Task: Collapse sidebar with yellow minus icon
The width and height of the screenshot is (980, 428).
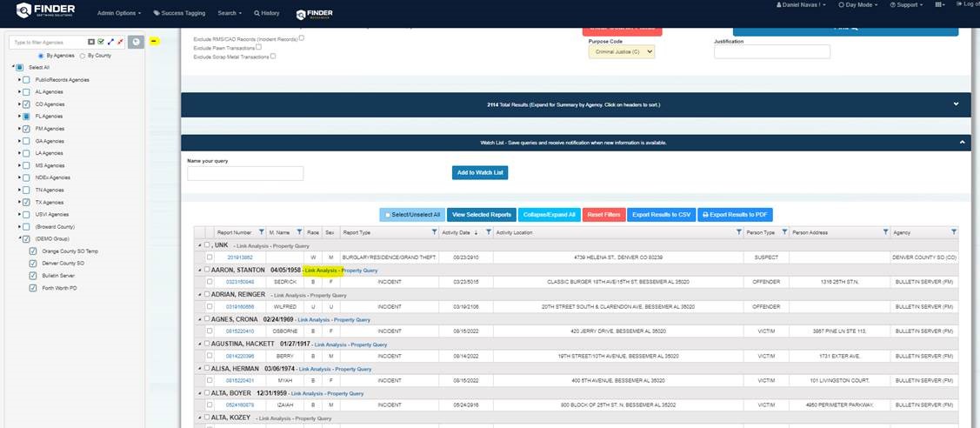Action: (155, 41)
